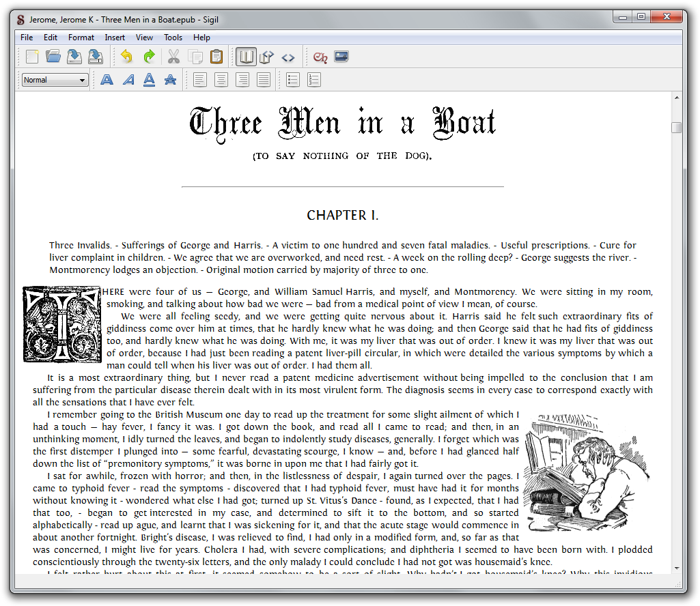Click the words 'Three Invalids.' in the synopsis
Viewport: 700px width, 606px height.
(81, 246)
